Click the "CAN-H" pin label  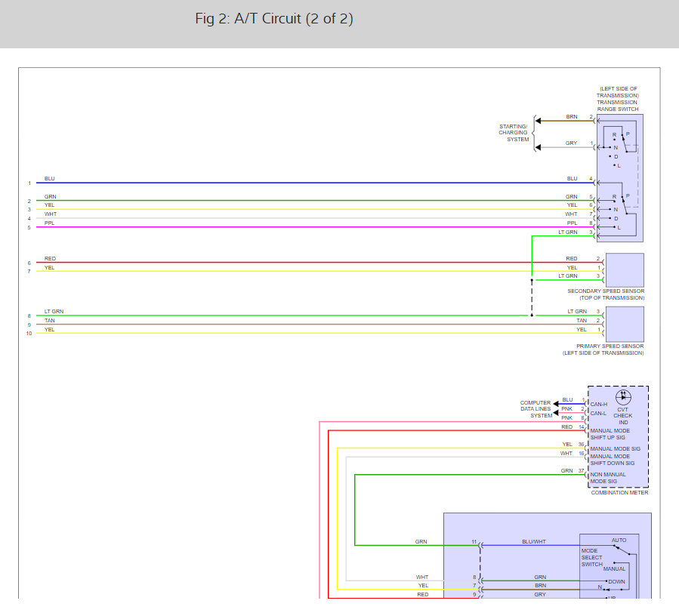click(x=599, y=404)
